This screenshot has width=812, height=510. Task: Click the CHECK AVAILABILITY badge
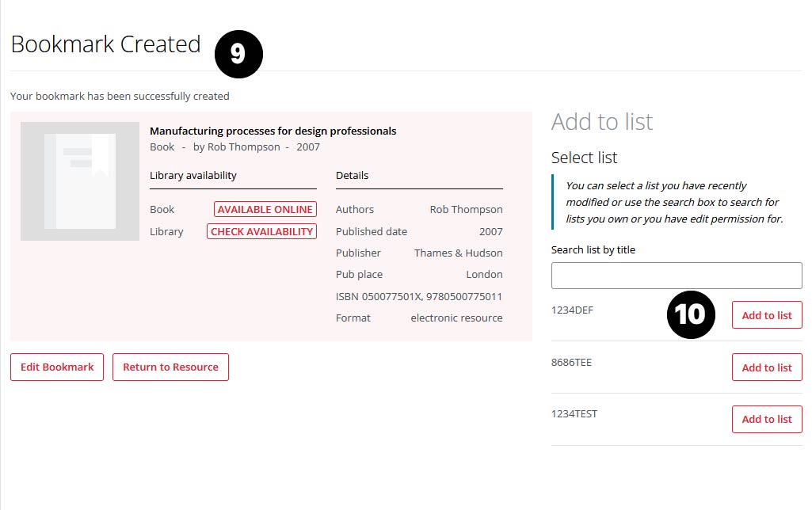click(261, 232)
